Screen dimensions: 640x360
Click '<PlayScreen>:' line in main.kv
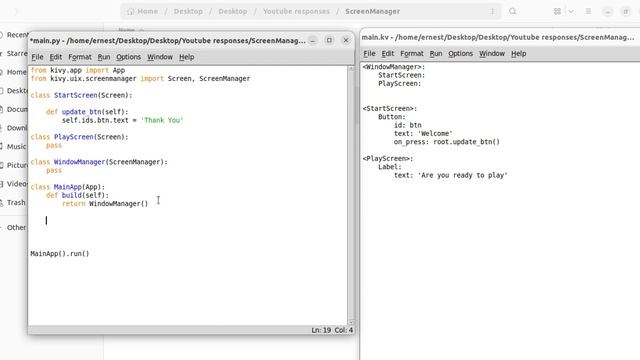[x=388, y=158]
